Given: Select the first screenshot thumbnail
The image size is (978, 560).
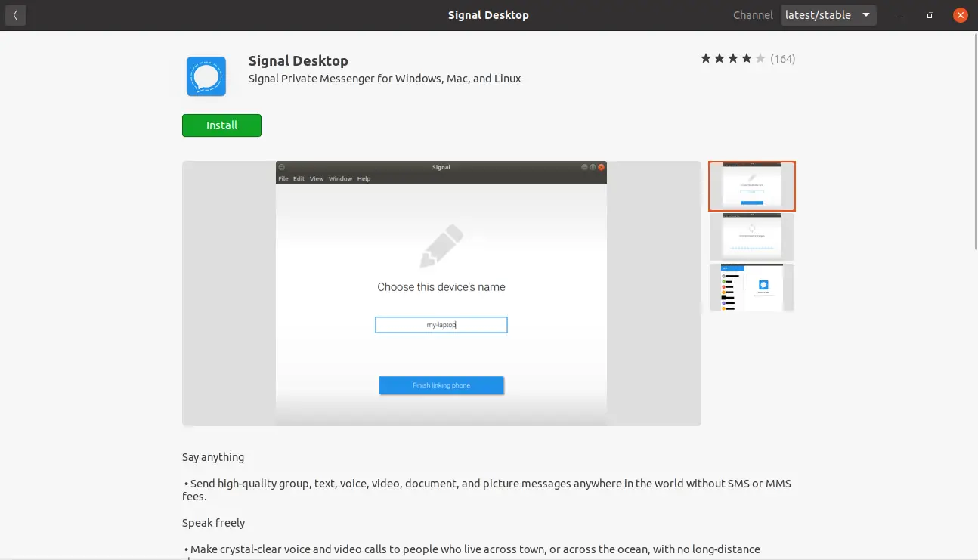Looking at the screenshot, I should click(x=752, y=186).
